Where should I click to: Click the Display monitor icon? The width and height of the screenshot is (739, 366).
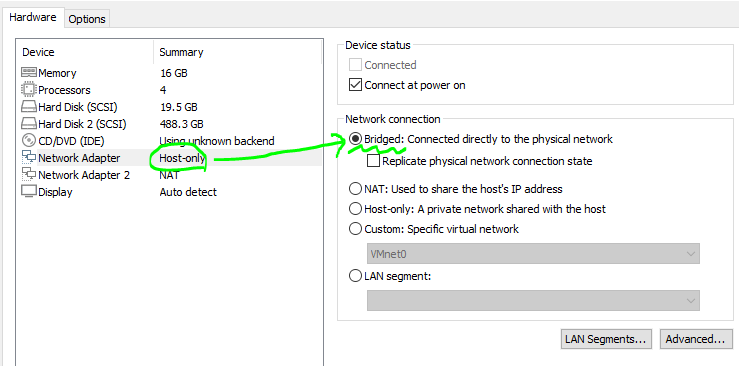click(x=29, y=192)
